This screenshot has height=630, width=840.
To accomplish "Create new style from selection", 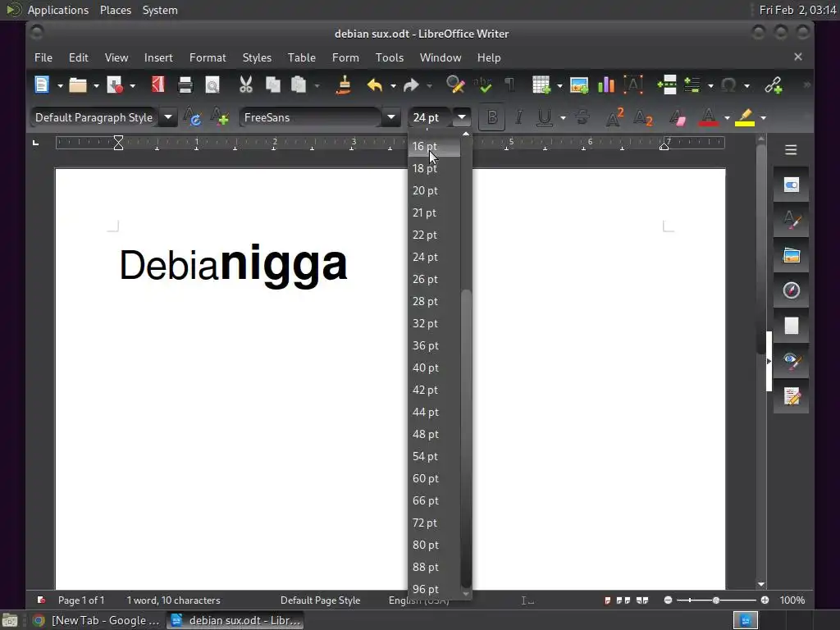I will 220,117.
